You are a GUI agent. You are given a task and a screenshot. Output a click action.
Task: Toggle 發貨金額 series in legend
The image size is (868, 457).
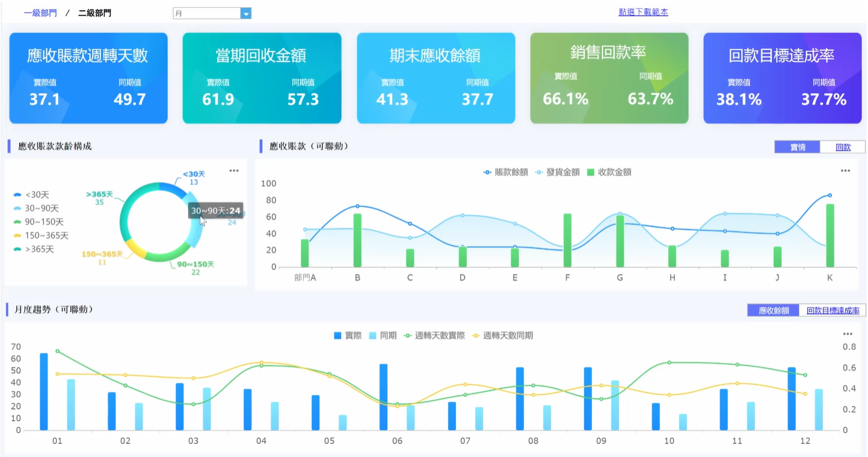[557, 172]
